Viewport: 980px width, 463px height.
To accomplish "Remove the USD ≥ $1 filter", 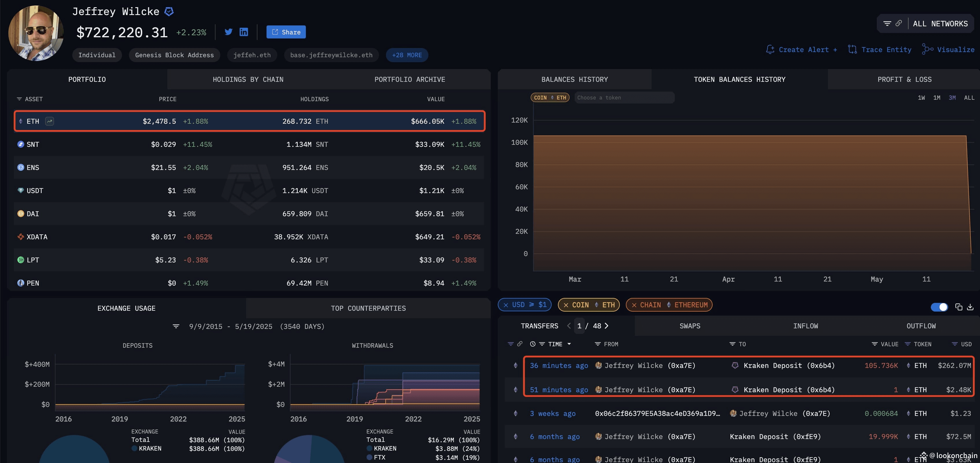I will point(506,305).
